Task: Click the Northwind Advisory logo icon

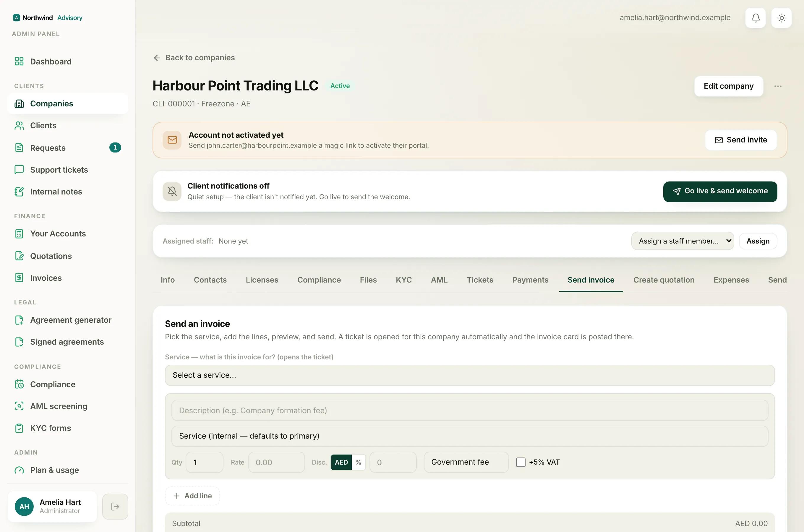Action: 16,18
